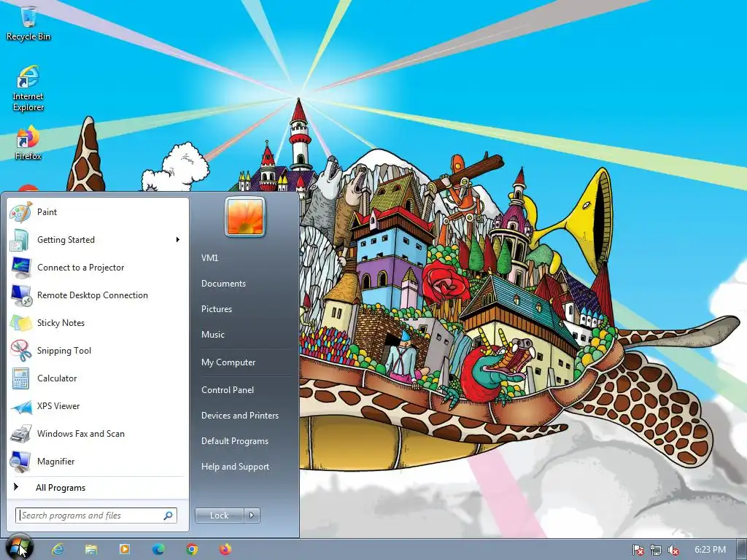
Task: Open the Music library link
Action: [213, 335]
